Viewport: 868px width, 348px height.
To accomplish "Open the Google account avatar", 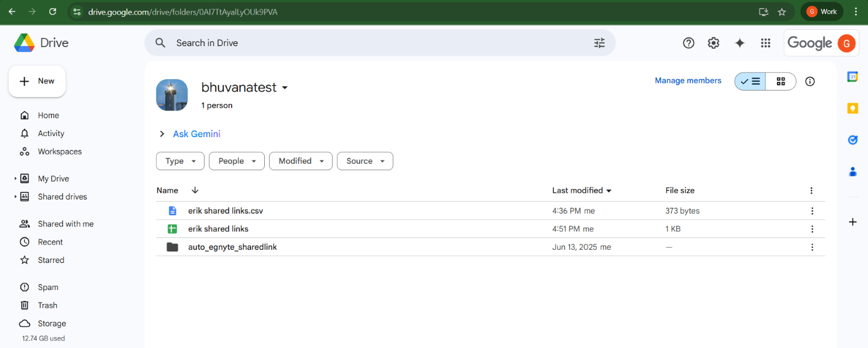I will pyautogui.click(x=846, y=43).
